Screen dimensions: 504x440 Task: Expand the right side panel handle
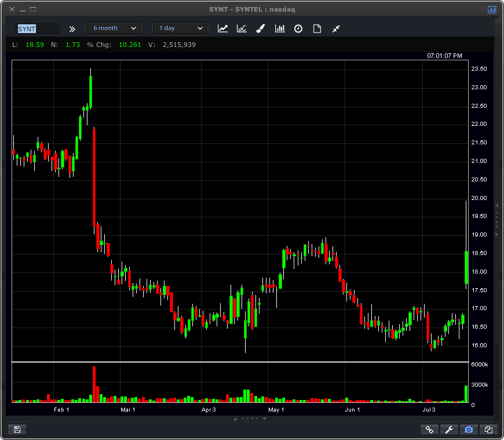tap(496, 220)
